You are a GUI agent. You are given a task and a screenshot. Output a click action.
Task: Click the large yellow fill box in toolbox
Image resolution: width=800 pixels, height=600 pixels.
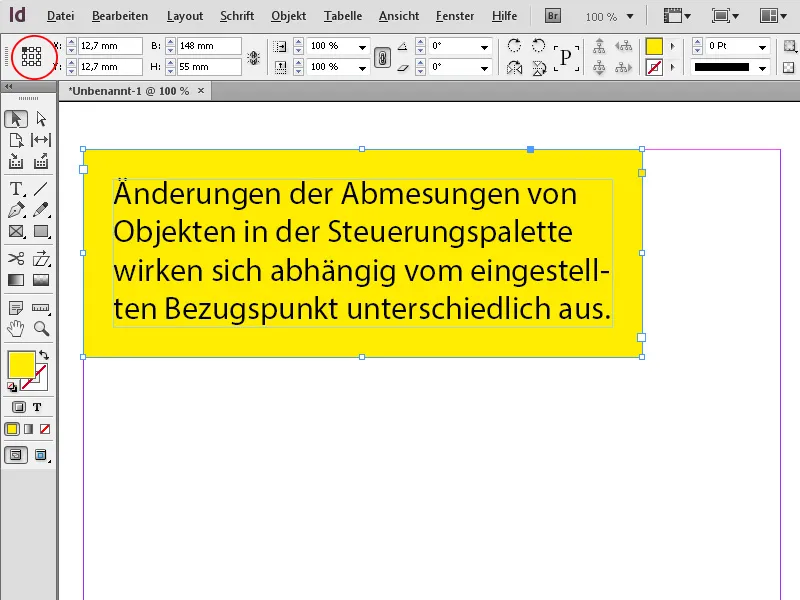[x=21, y=364]
